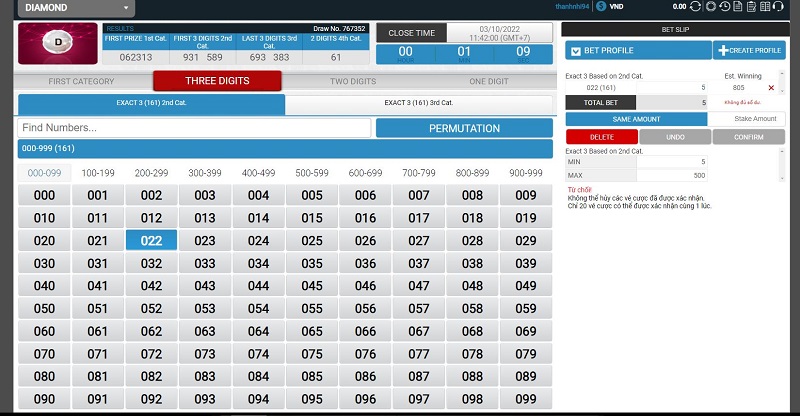Click the VND currency dollar icon
Image resolution: width=800 pixels, height=416 pixels.
pyautogui.click(x=601, y=7)
